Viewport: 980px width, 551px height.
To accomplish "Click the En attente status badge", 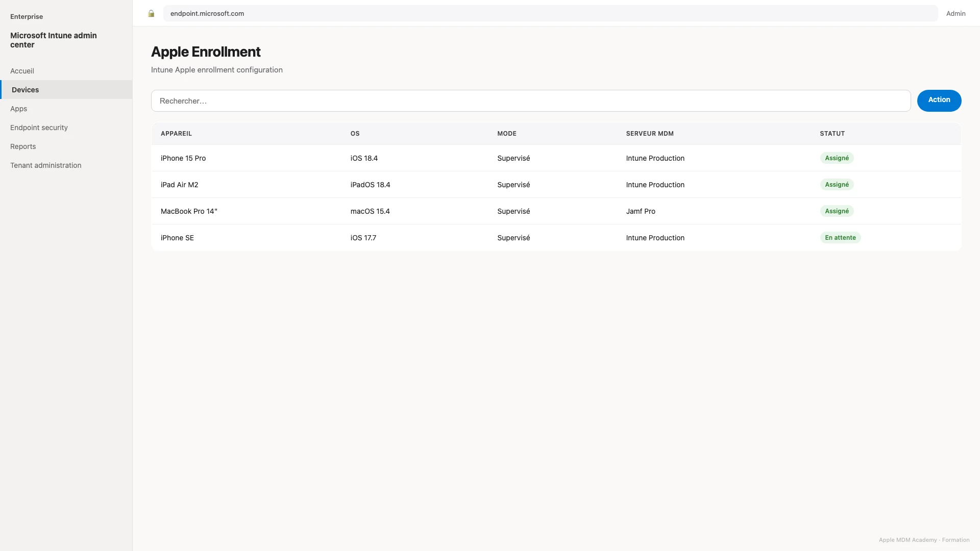I will (840, 238).
